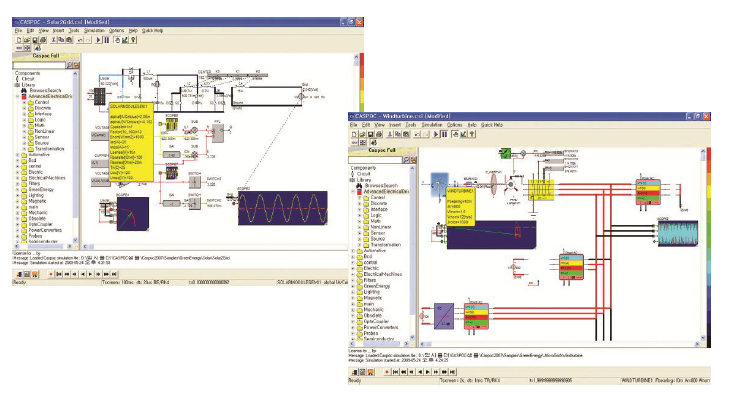Collapse AdvancedElectricalDrives node in Windturbine tree
This screenshot has height=398, width=731.
[353, 192]
